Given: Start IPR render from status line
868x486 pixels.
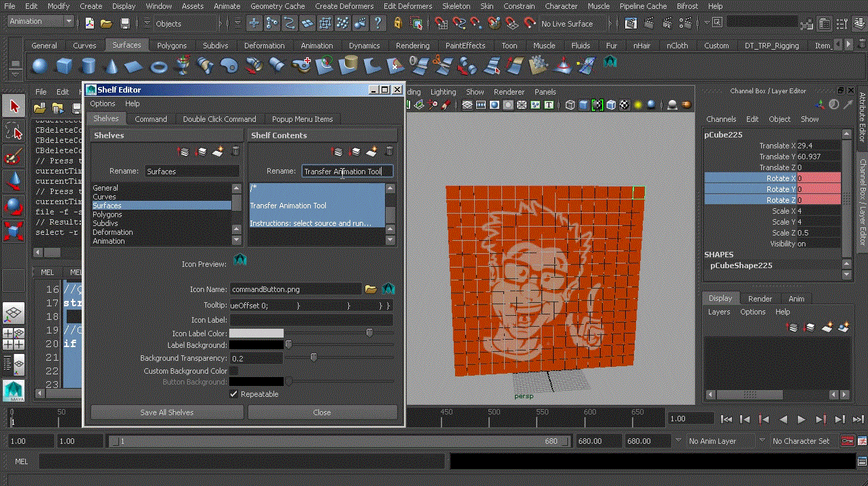Looking at the screenshot, I should [667, 23].
